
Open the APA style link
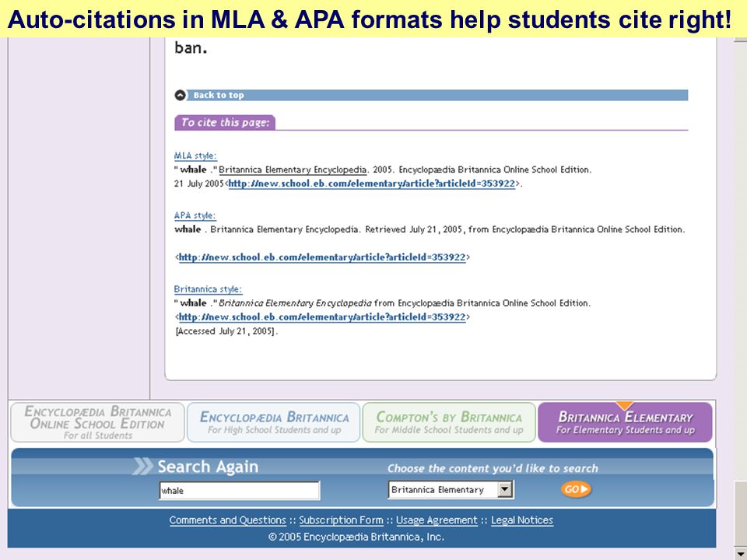[195, 215]
